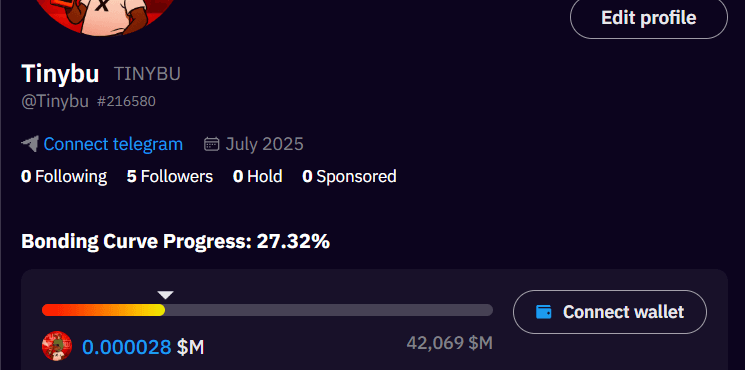Open the 0 Hold list

coord(258,176)
